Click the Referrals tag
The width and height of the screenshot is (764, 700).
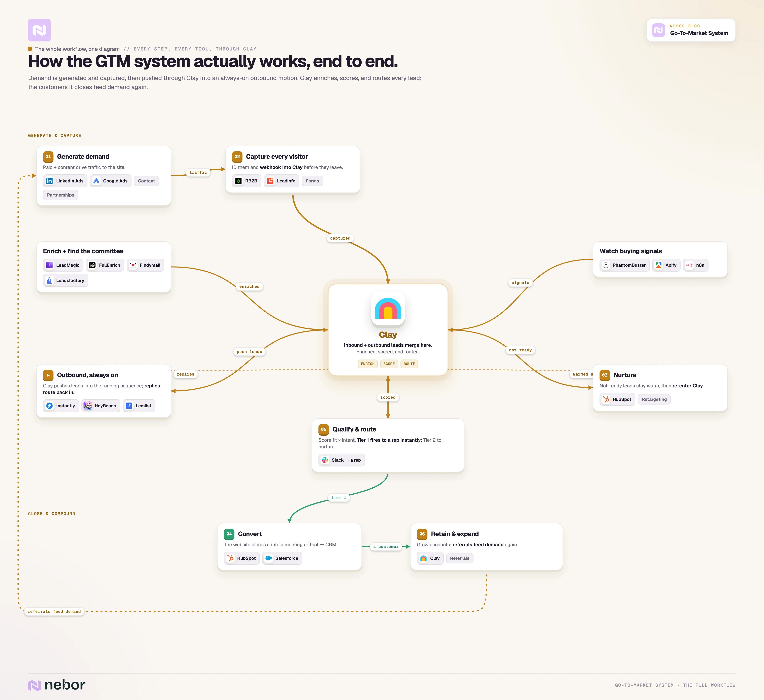coord(460,558)
